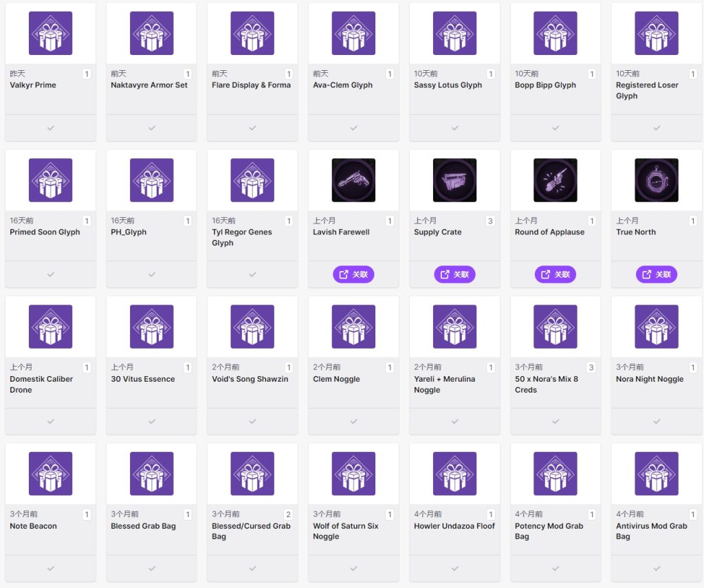The height and width of the screenshot is (588, 704).
Task: Select the Potency Mod Grab Bag gift icon
Action: [x=555, y=473]
